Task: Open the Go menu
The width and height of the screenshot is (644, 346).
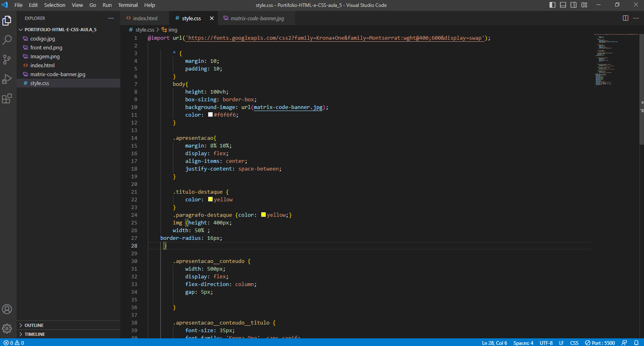Action: point(93,5)
